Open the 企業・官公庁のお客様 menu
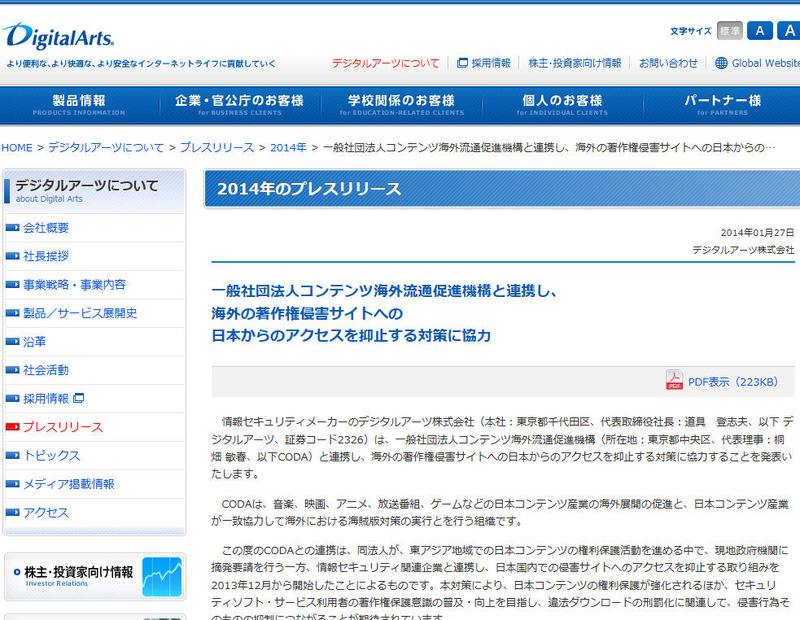Image resolution: width=800 pixels, height=620 pixels. click(x=239, y=105)
